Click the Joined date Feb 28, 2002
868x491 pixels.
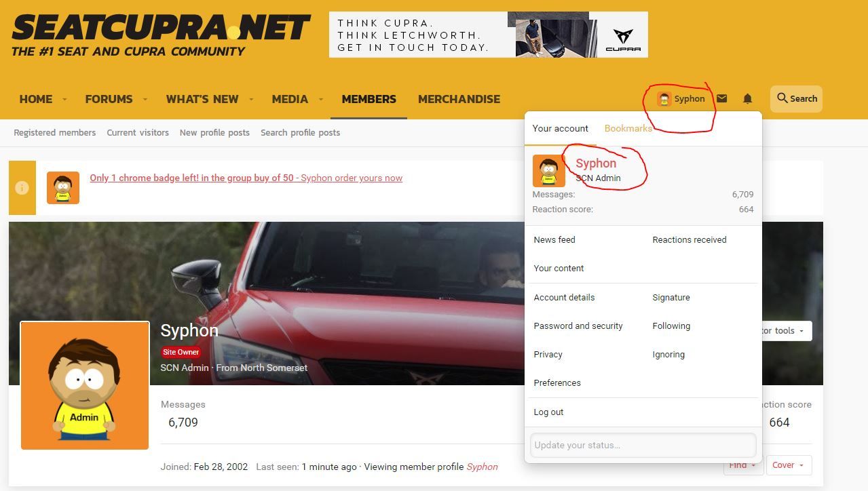221,467
